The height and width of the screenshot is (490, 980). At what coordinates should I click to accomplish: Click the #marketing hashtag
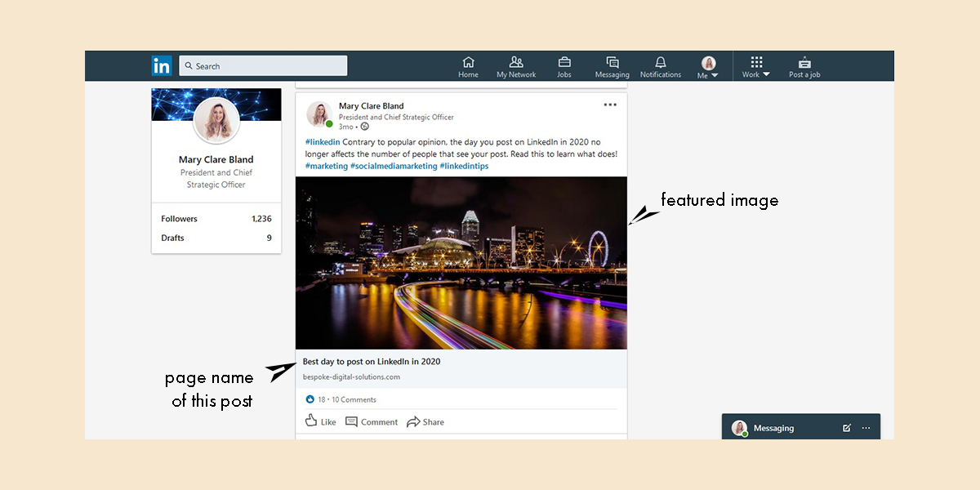[326, 166]
